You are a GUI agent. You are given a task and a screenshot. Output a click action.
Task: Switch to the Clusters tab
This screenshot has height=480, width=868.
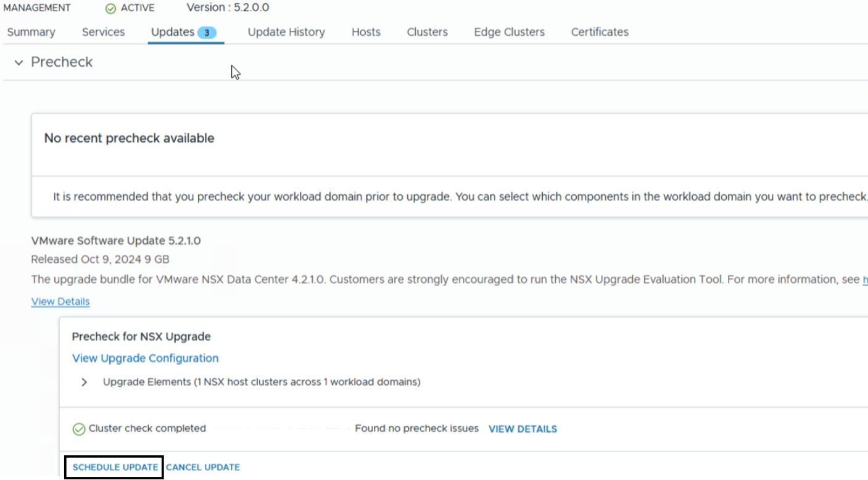click(427, 32)
